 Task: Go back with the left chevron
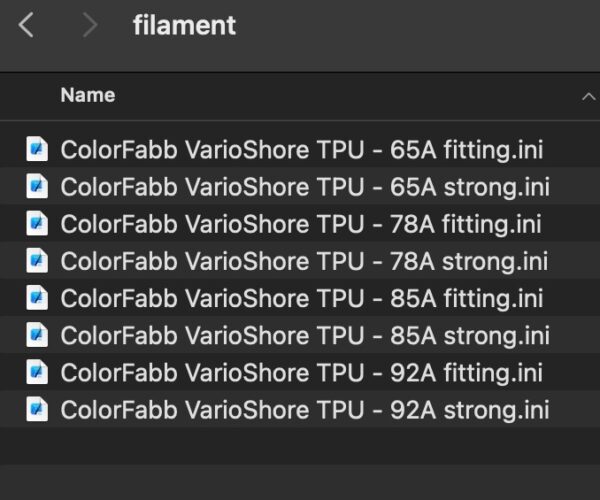click(26, 25)
